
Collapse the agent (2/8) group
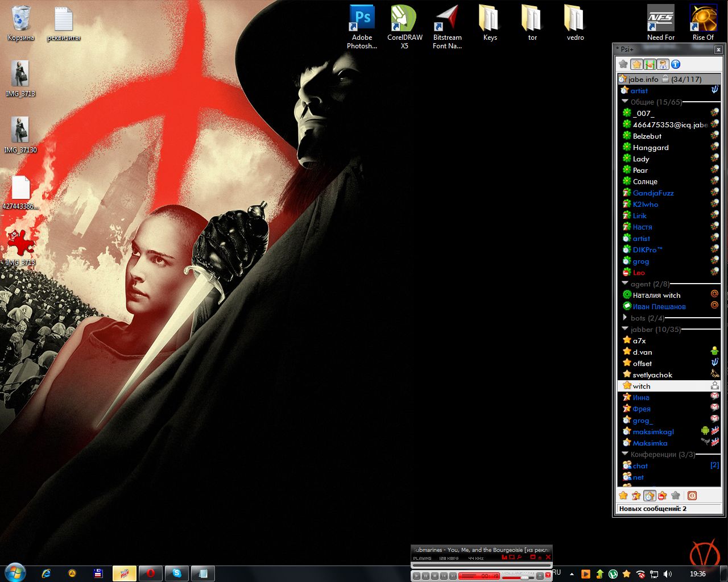[625, 284]
